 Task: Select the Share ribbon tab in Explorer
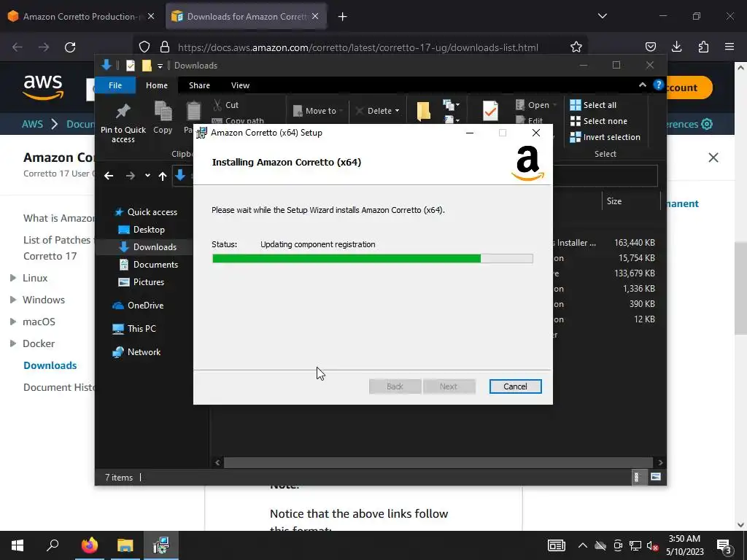click(199, 85)
